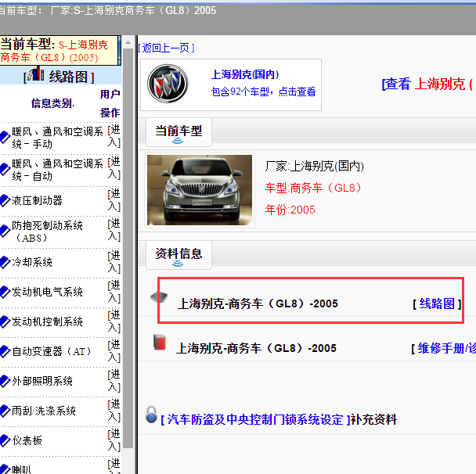The image size is (476, 474).
Task: Select 自动变速器（AT） category text
Action: coord(52,351)
